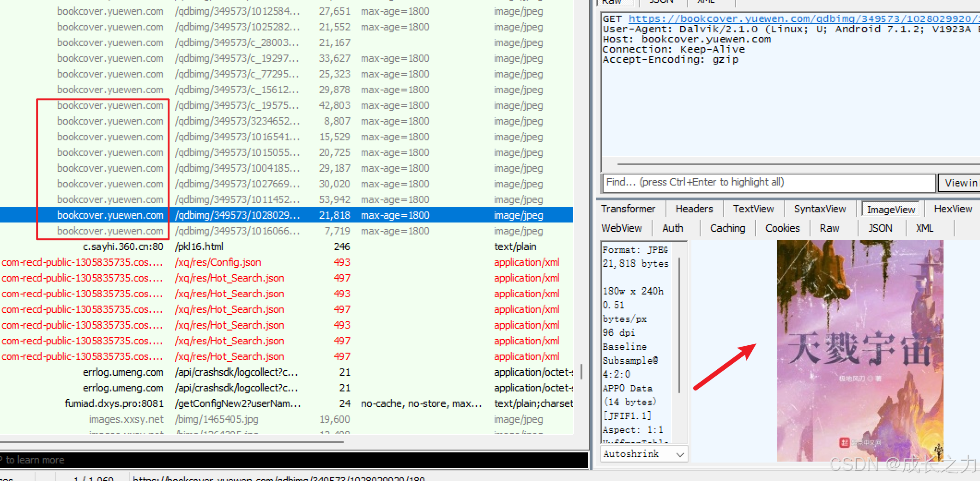Select the c.sayhi.360.cn:80 /pkl16.html session
The height and width of the screenshot is (481, 980).
click(x=286, y=247)
